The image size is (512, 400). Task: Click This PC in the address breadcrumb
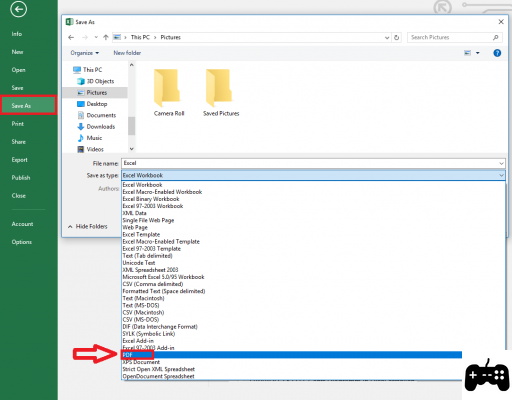click(140, 37)
